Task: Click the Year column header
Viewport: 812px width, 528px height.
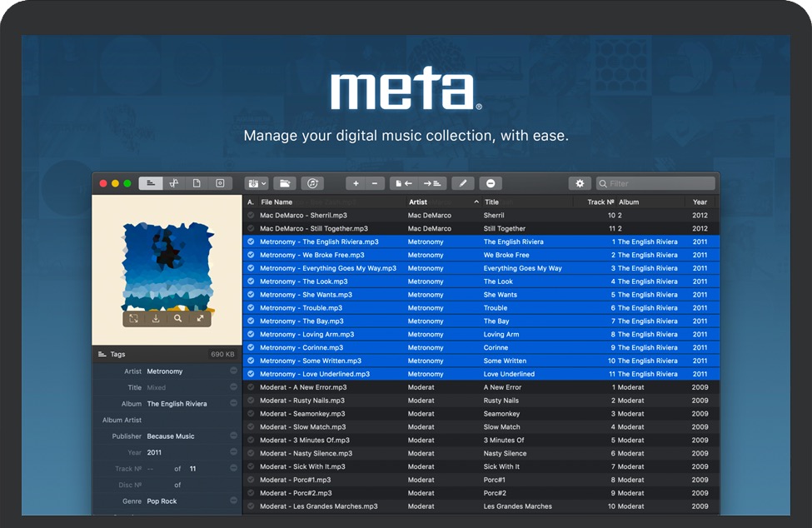Action: point(700,202)
